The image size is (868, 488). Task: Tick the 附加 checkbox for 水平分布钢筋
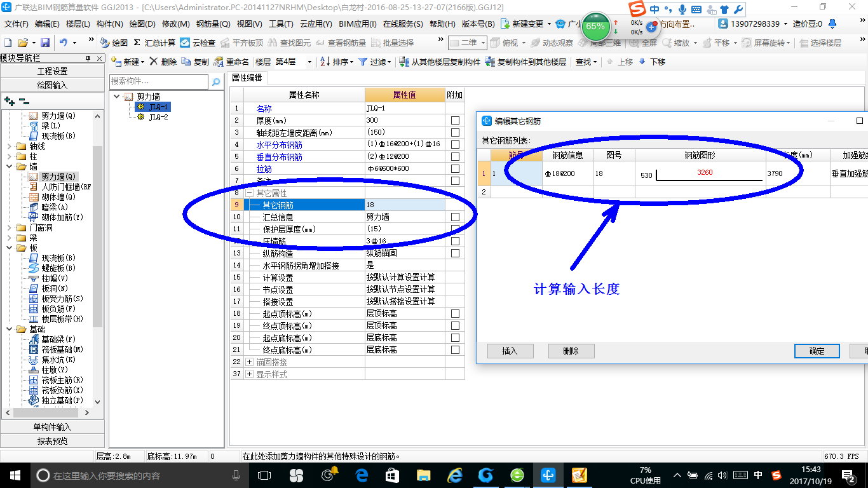tap(455, 144)
